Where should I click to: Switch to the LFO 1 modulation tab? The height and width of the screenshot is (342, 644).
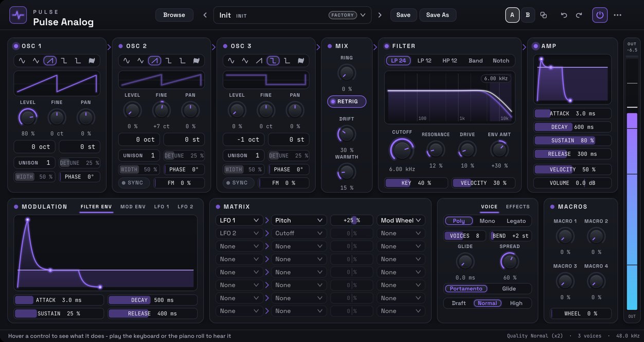point(162,207)
